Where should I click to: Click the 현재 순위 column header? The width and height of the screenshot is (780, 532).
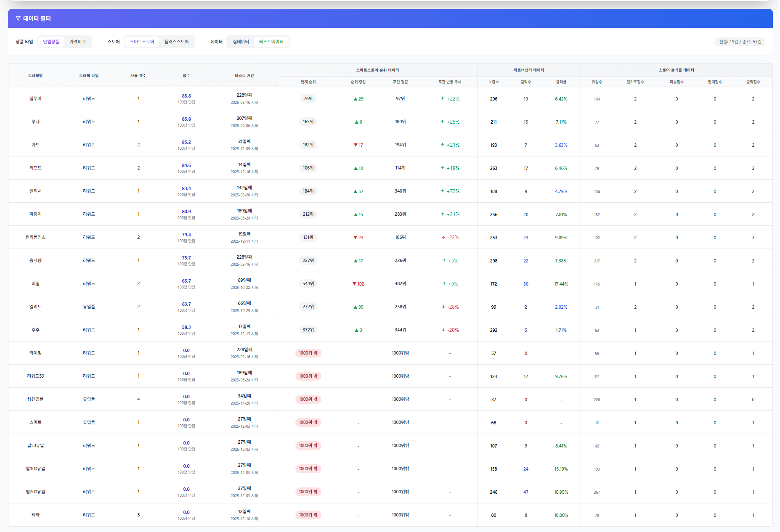click(308, 82)
